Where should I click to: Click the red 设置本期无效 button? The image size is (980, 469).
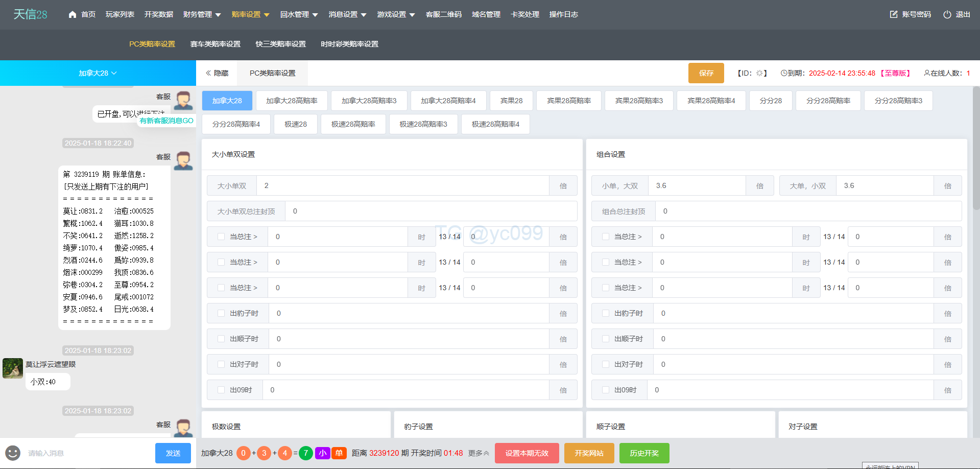point(527,453)
